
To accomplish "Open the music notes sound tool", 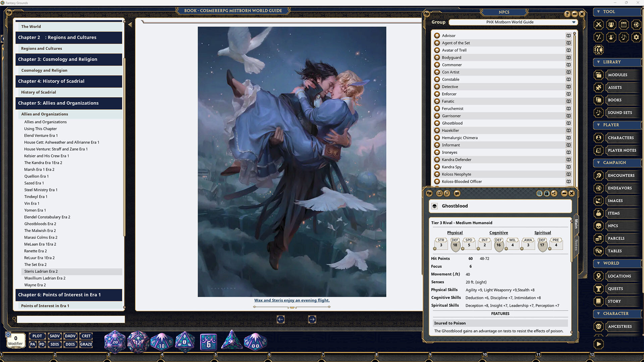I will pyautogui.click(x=624, y=37).
